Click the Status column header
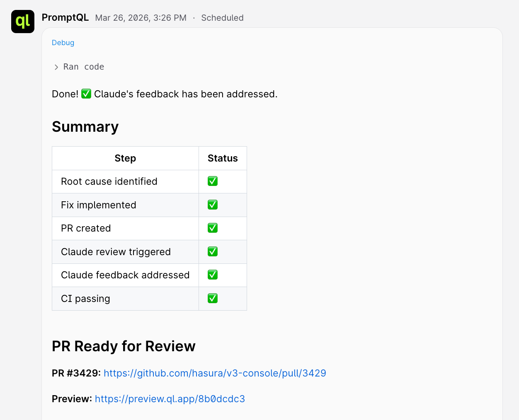519x420 pixels. coord(223,158)
